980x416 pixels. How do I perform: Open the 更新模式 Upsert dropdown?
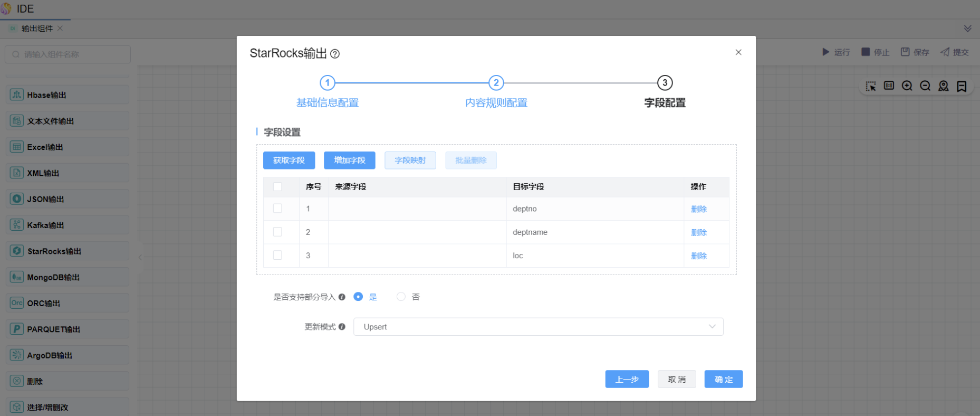(x=538, y=327)
